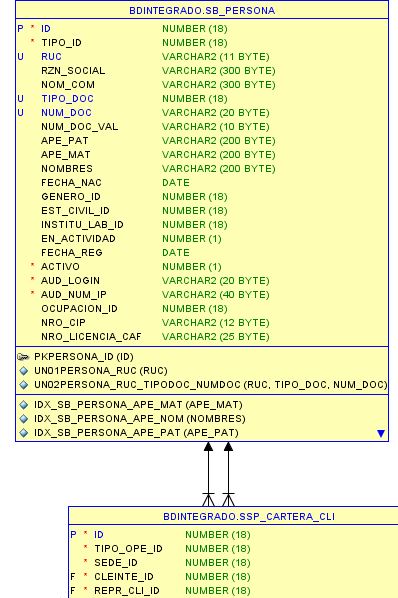The image size is (398, 598).
Task: Click the right relationship arrowhead into SB_PERSONA
Action: point(228,447)
